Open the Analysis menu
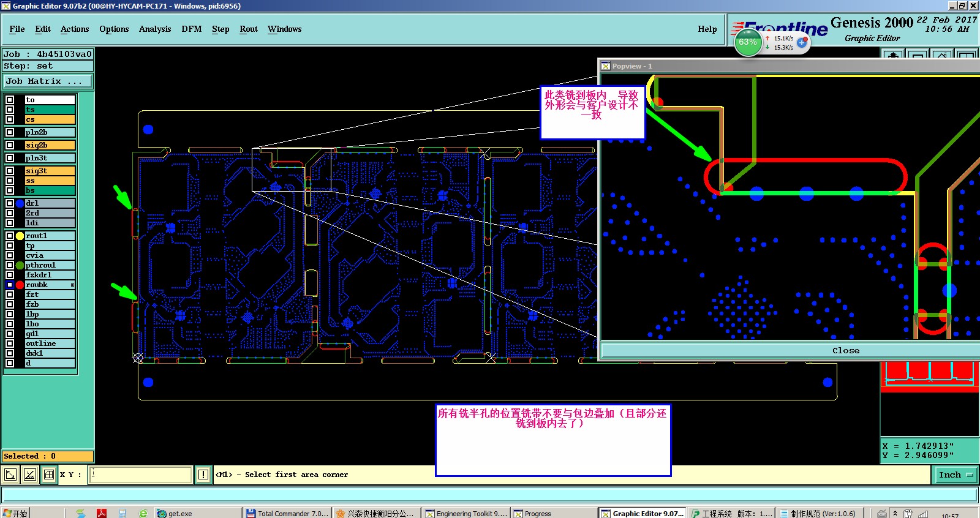Viewport: 980px width, 518px height. 155,29
